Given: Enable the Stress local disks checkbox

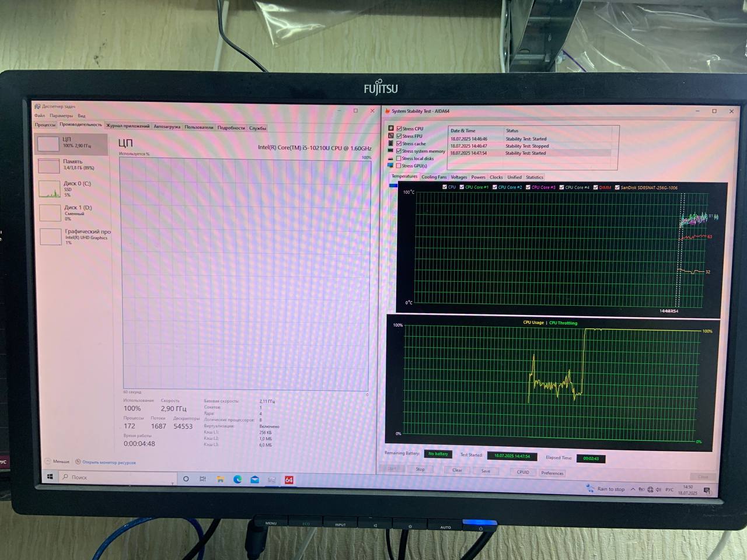Looking at the screenshot, I should (x=399, y=158).
